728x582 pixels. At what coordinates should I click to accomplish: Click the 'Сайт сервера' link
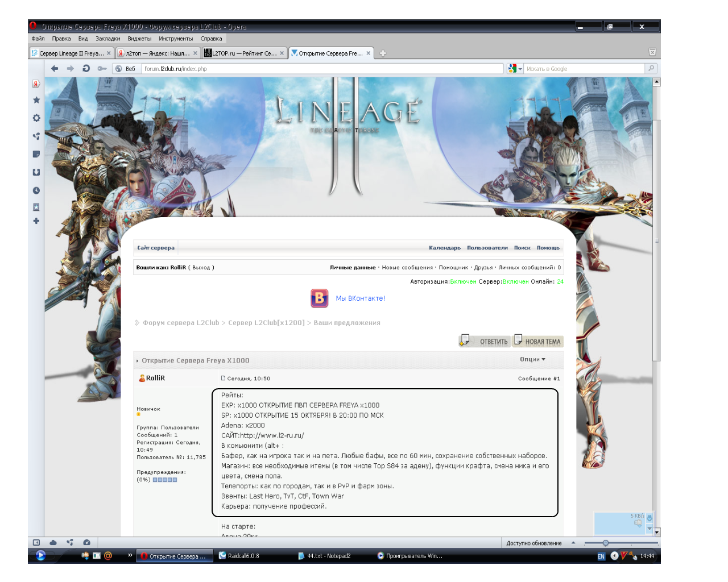coord(156,248)
